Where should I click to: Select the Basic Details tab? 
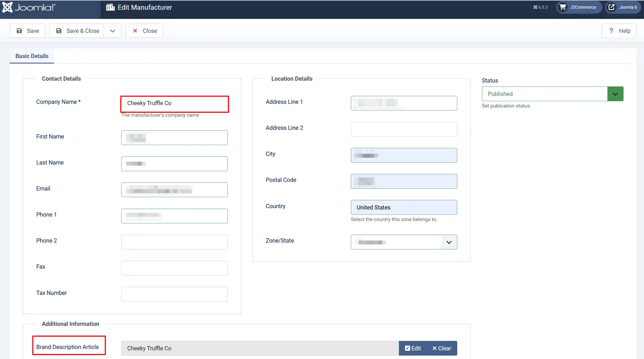click(32, 56)
